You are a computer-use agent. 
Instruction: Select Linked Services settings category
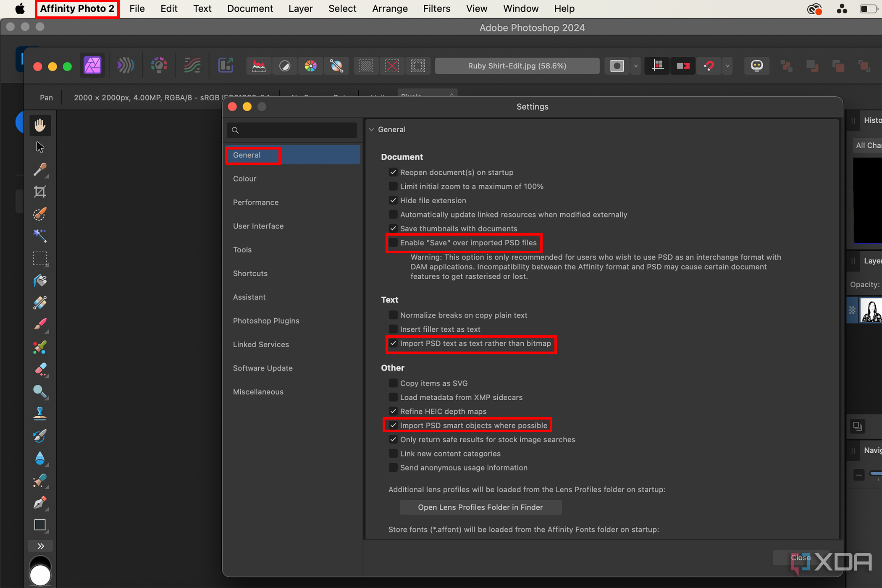click(293, 344)
